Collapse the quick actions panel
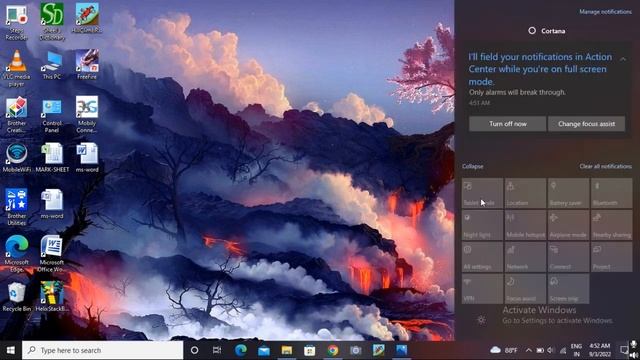Viewport: 640px width, 360px height. pyautogui.click(x=473, y=166)
